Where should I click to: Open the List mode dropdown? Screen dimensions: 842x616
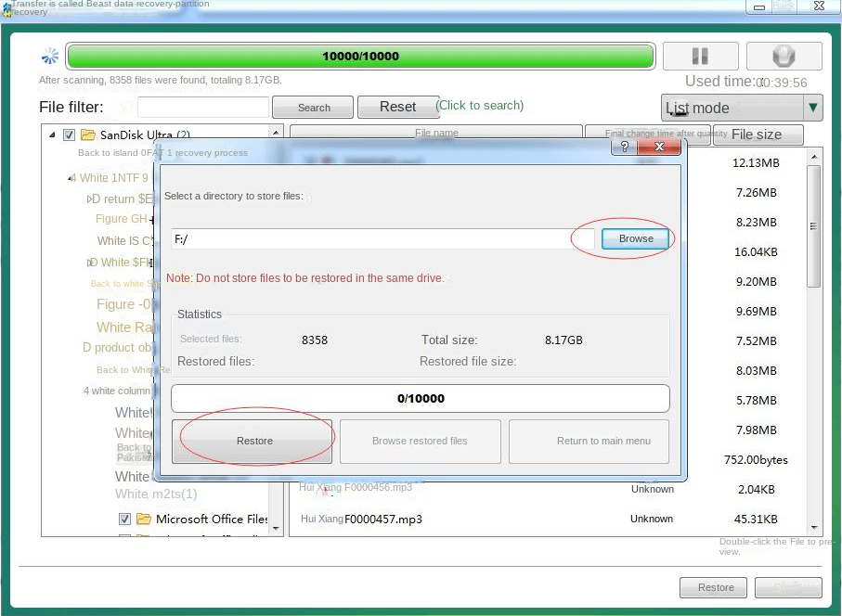(812, 109)
